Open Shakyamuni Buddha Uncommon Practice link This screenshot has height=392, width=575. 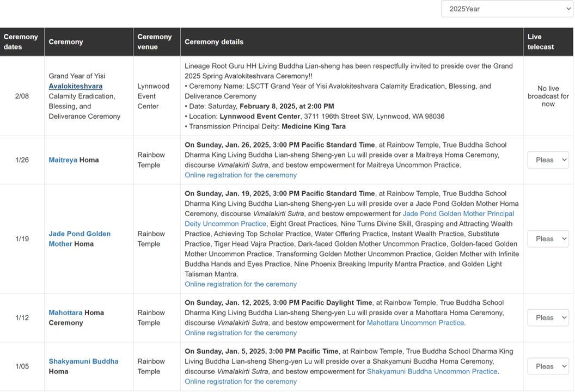(x=432, y=371)
